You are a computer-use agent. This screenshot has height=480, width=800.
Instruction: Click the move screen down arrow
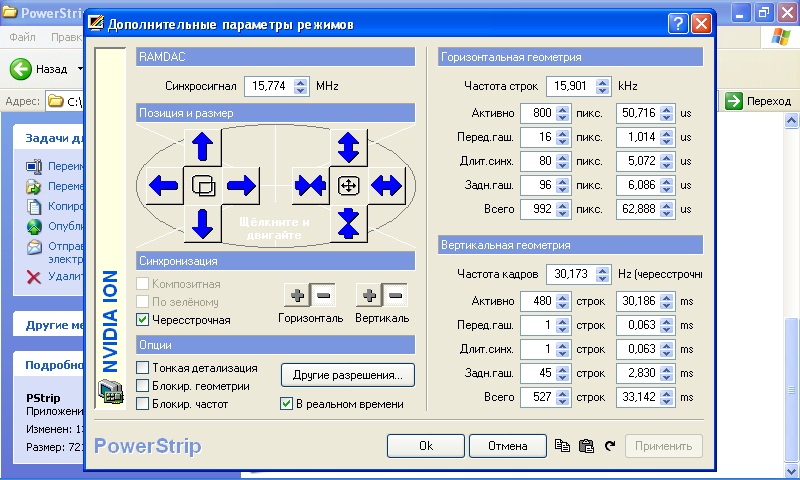203,223
